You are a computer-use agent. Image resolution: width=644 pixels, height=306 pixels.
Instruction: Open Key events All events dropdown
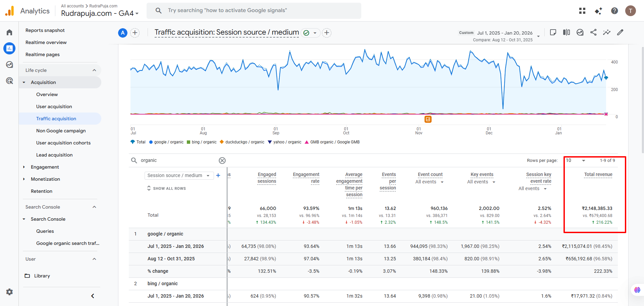[481, 182]
